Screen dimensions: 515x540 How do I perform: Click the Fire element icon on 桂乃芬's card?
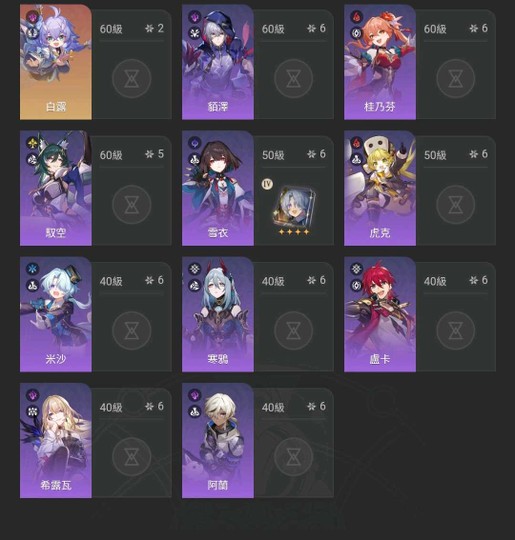pyautogui.click(x=357, y=16)
